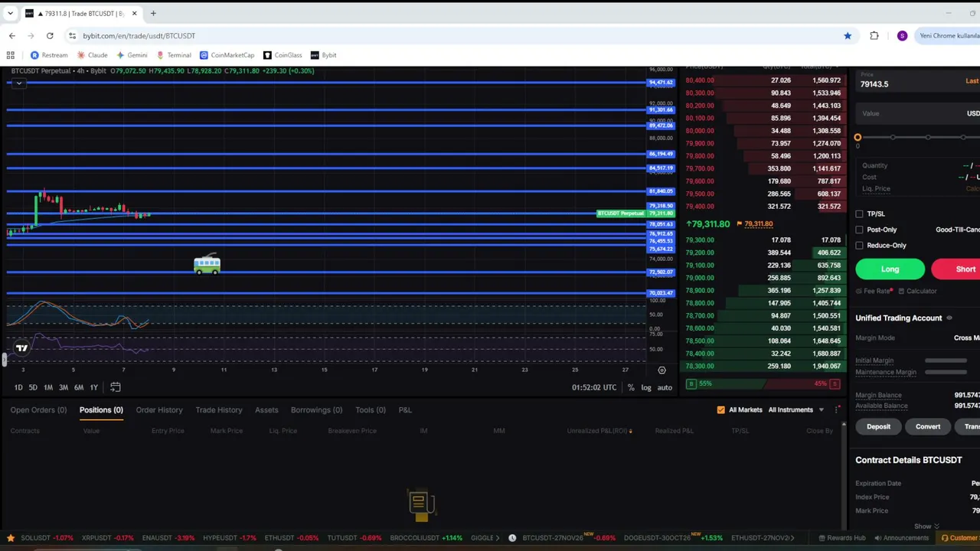The image size is (980, 551).
Task: Click the order size slider handle
Action: pyautogui.click(x=857, y=138)
